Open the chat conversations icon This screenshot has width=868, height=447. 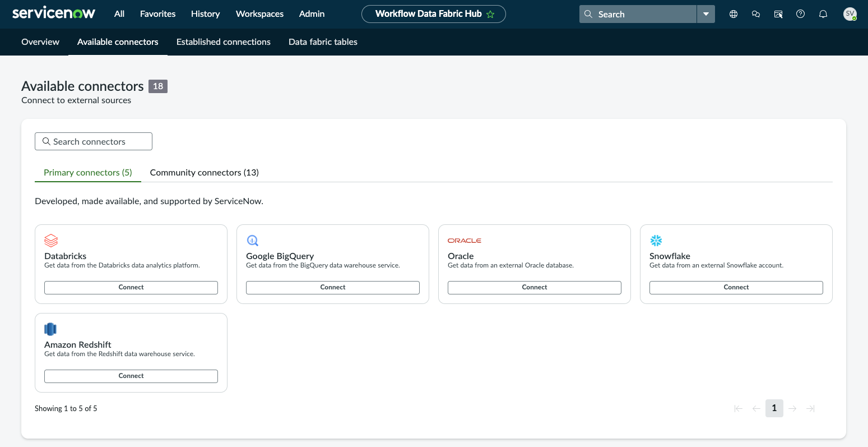756,14
